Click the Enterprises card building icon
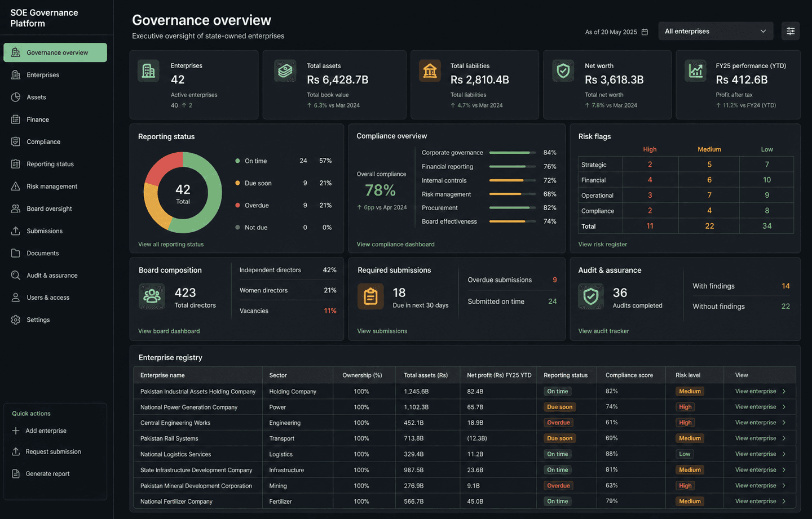Image resolution: width=812 pixels, height=519 pixels. 148,71
